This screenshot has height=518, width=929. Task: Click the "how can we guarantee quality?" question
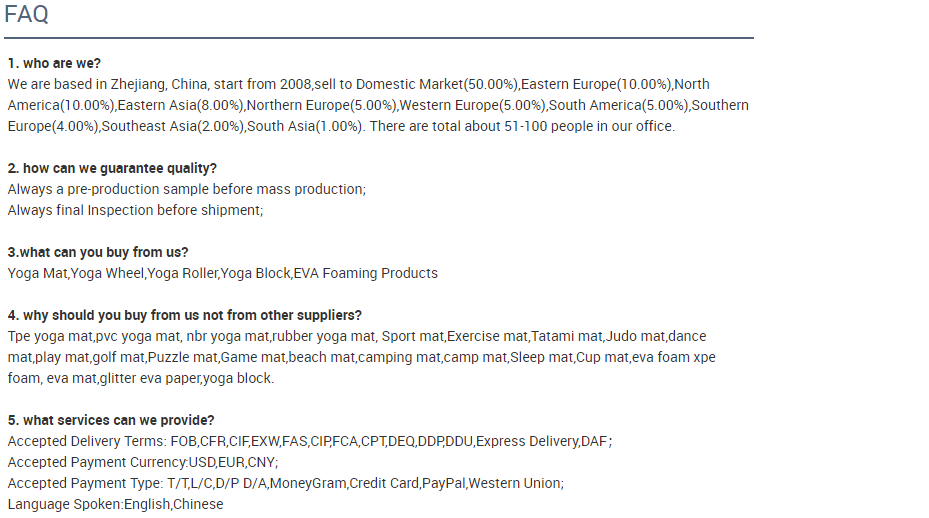coord(112,168)
